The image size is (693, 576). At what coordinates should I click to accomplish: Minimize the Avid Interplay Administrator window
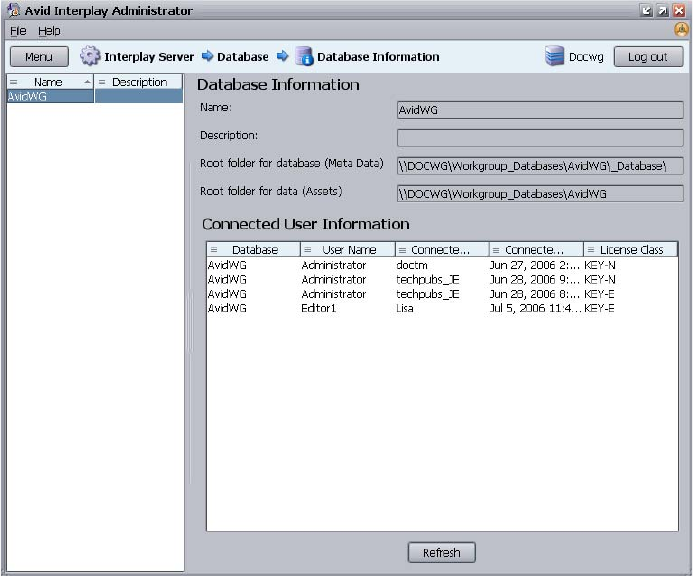(646, 11)
